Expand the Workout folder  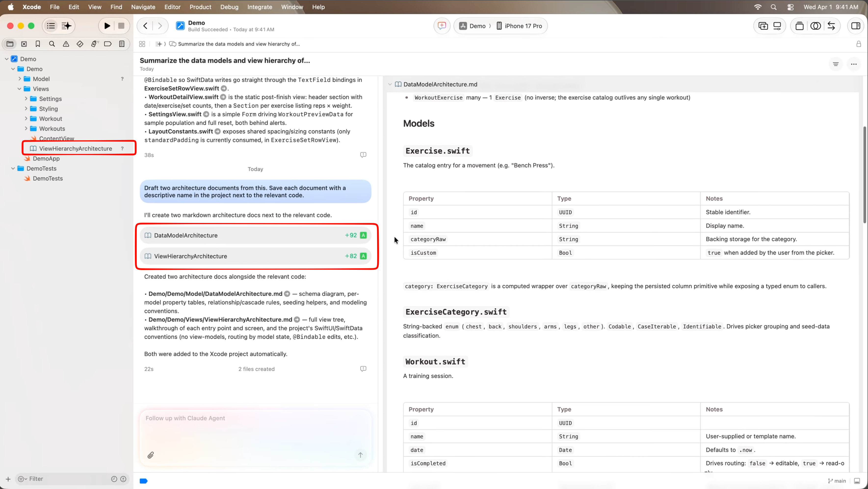click(26, 118)
